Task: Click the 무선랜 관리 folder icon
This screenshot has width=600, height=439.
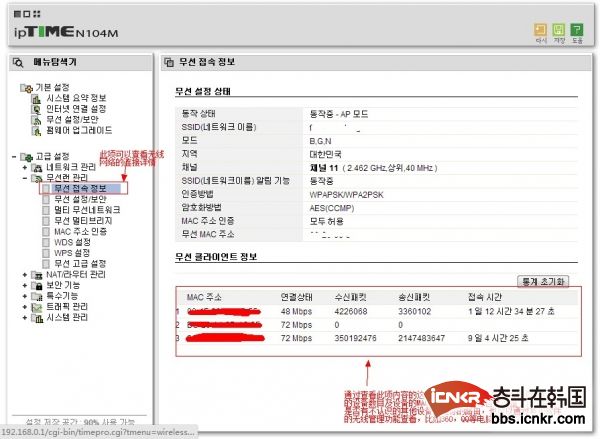Action: point(37,178)
